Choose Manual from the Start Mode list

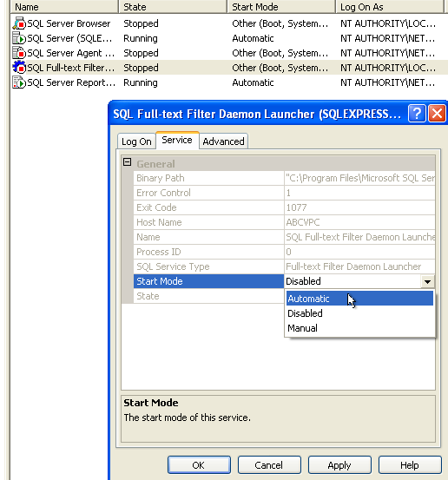coord(359,328)
